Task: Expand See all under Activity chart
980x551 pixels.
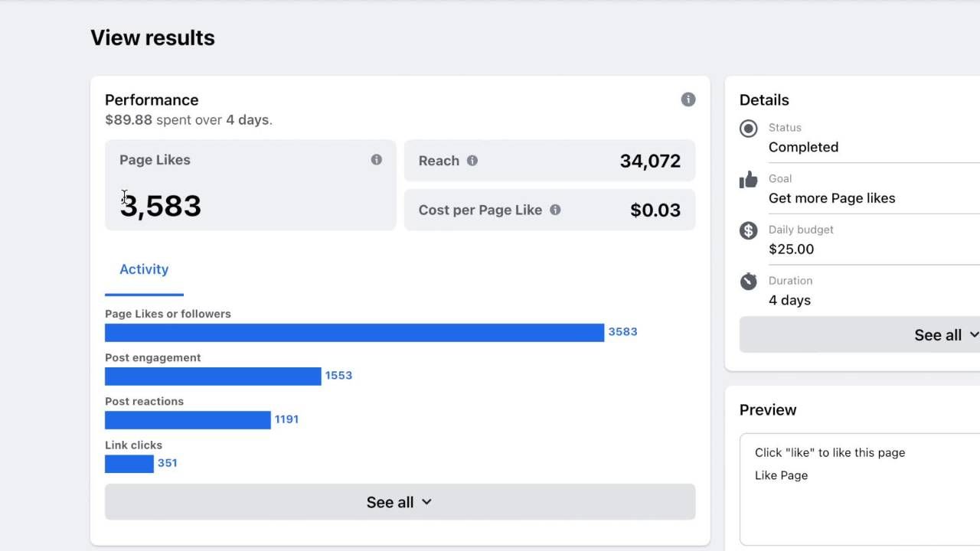Action: tap(400, 502)
